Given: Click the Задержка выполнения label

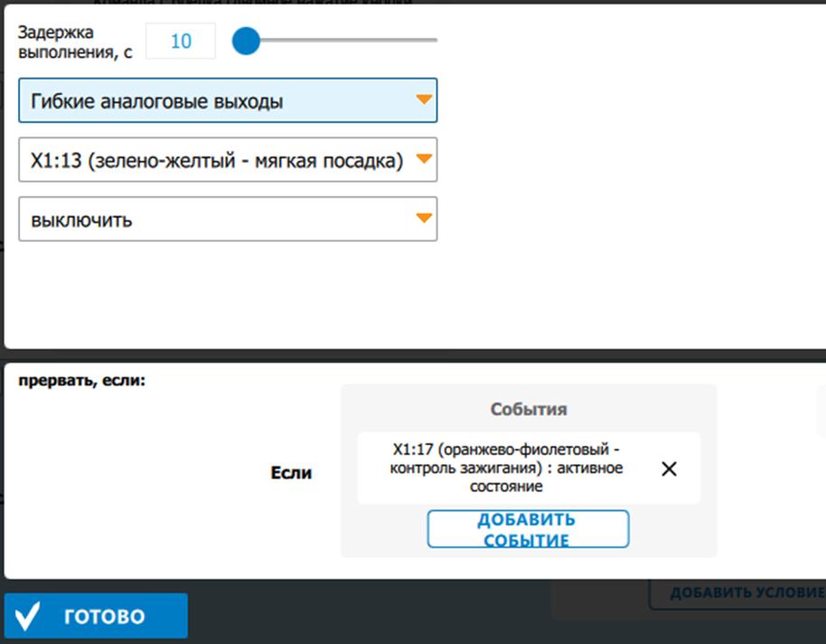Looking at the screenshot, I should 75,42.
